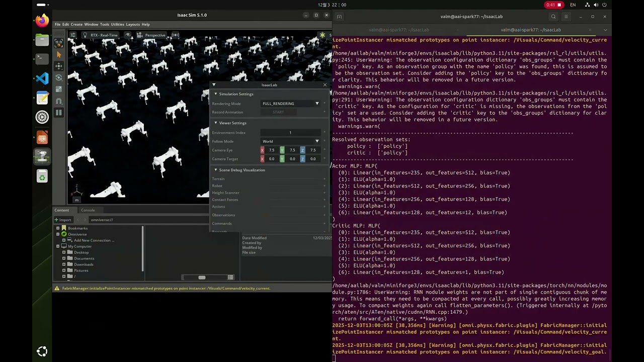644x362 pixels.
Task: Collapse the Scene Debug Visualization section
Action: pos(216,170)
